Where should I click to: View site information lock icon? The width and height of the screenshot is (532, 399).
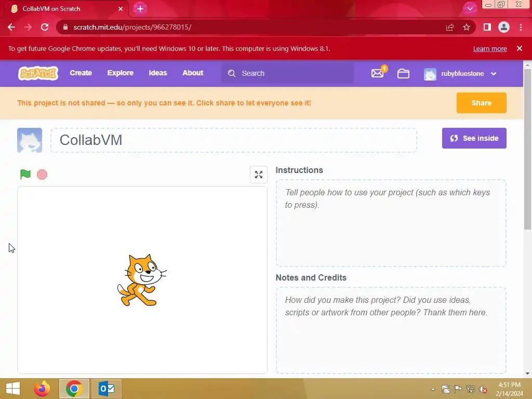pos(65,27)
